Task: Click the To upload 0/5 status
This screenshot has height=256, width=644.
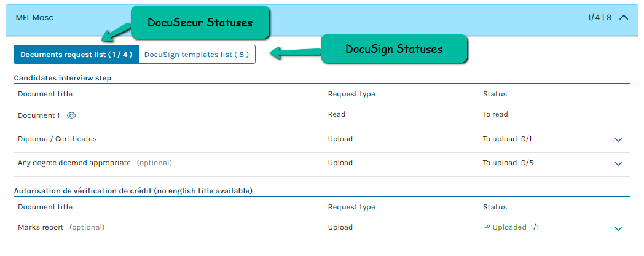Action: point(508,163)
